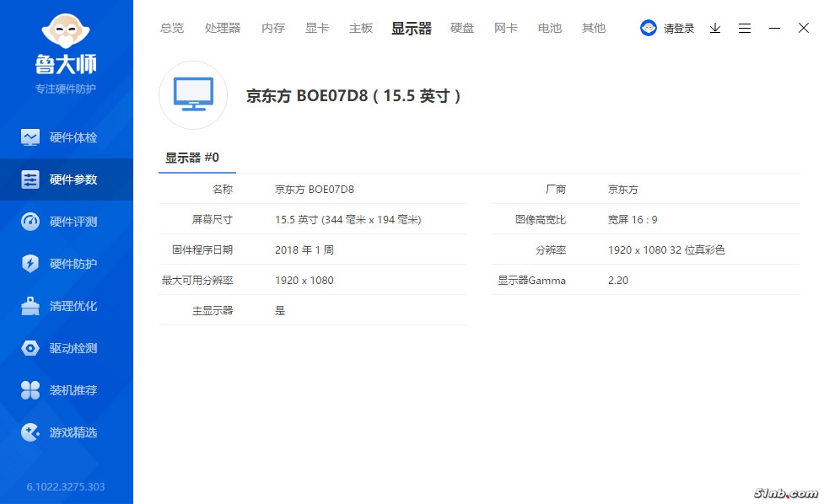Click 请登录 to sign in
The width and height of the screenshot is (824, 504).
pyautogui.click(x=679, y=29)
